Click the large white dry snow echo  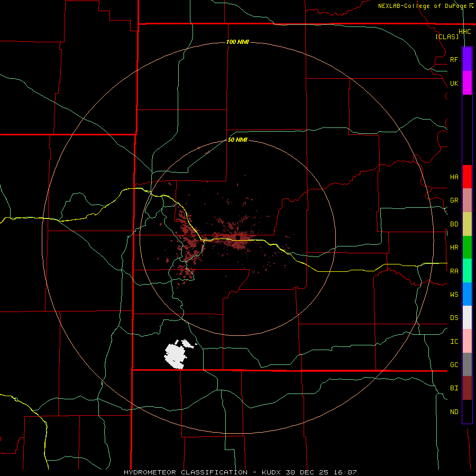click(175, 355)
